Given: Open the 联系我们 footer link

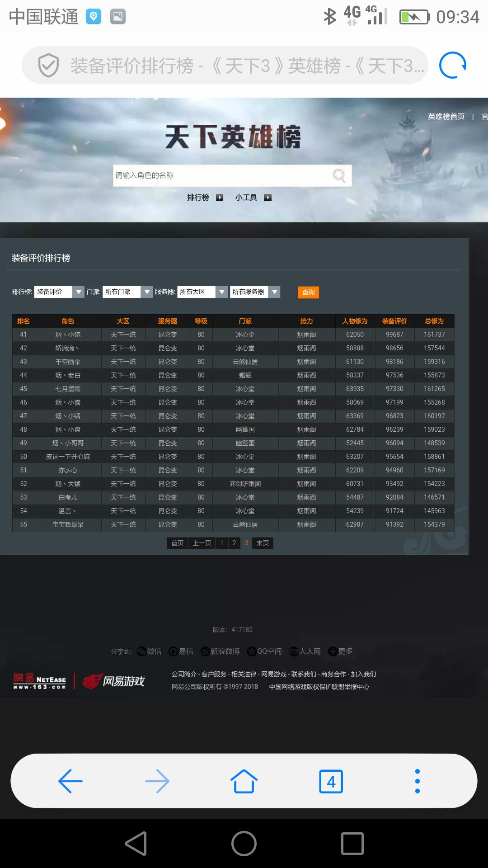Looking at the screenshot, I should point(304,674).
